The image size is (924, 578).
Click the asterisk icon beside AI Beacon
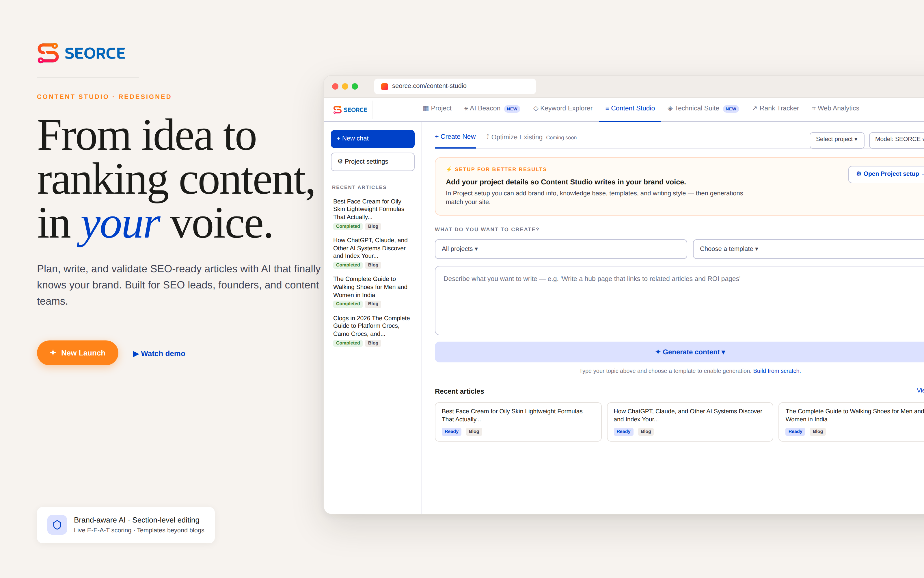466,109
